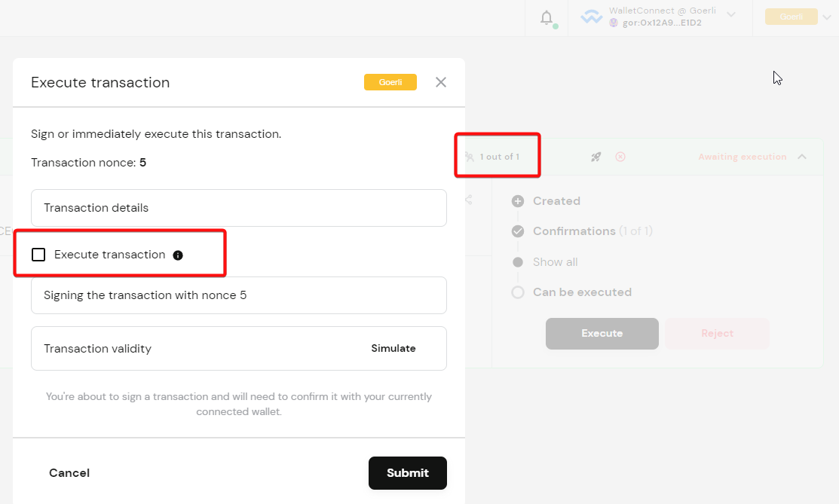Click the signers icon next to 1 out of 1

tap(471, 156)
